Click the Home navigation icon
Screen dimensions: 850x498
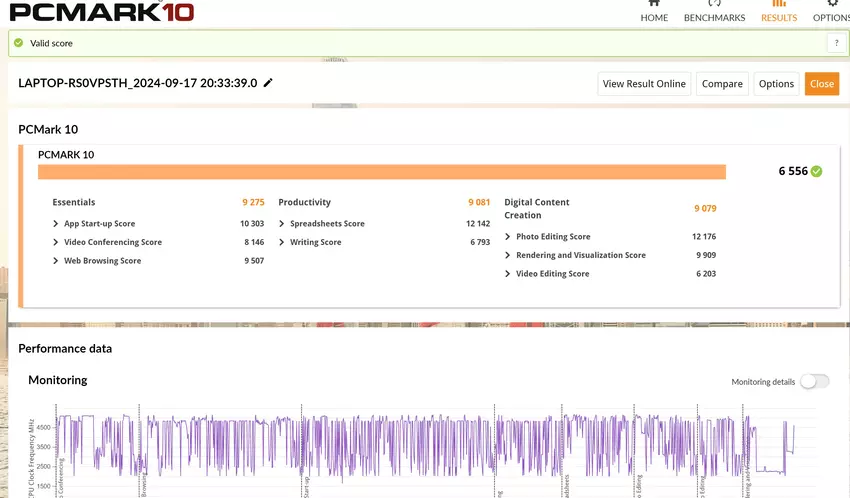[x=654, y=5]
